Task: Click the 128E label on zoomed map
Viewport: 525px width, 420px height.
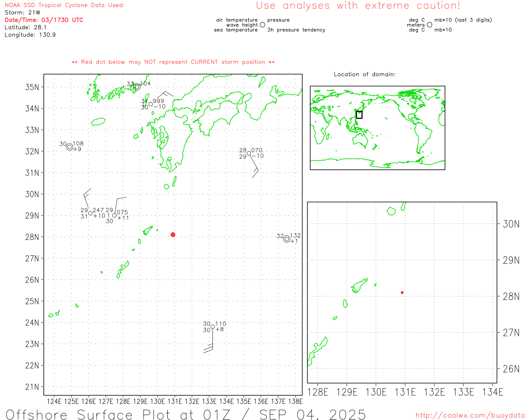Action: click(318, 393)
